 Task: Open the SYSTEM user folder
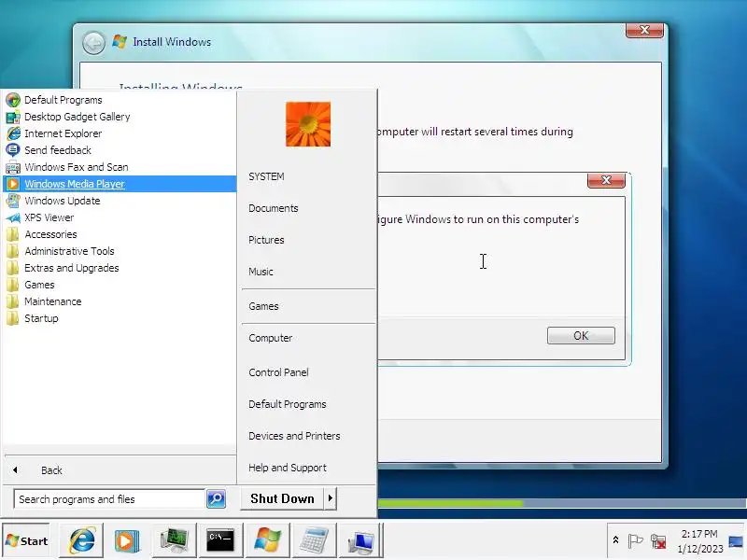(266, 176)
